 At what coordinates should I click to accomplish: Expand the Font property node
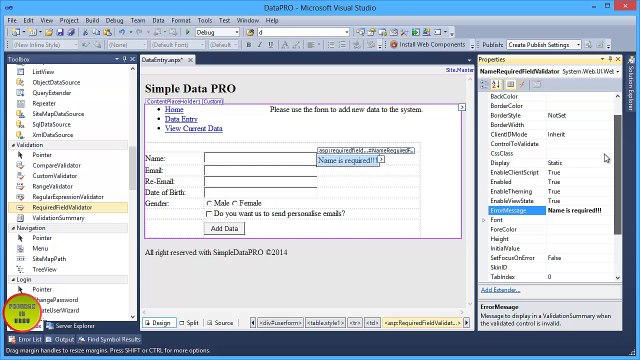[x=484, y=220]
